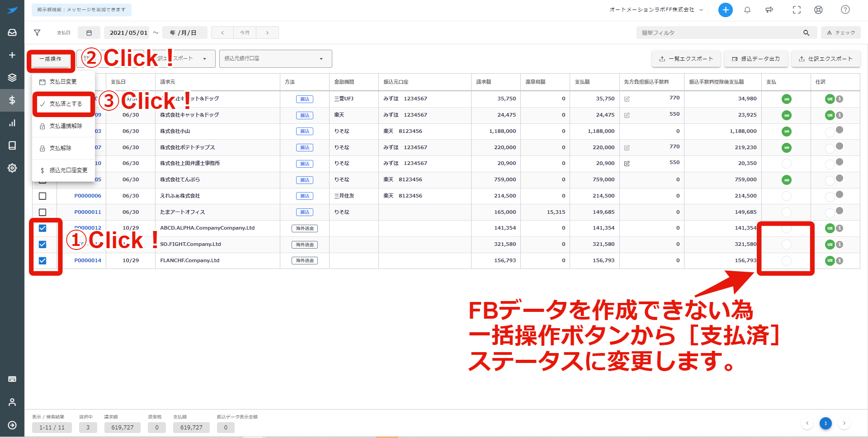Open the notifications bell
Viewport: 868px width, 438px height.
[747, 10]
